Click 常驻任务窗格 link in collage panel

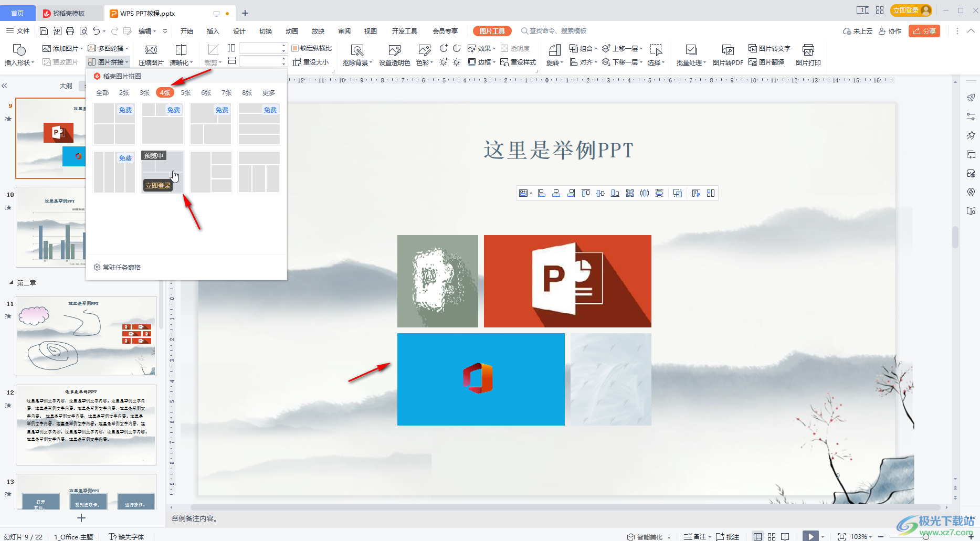click(x=117, y=267)
